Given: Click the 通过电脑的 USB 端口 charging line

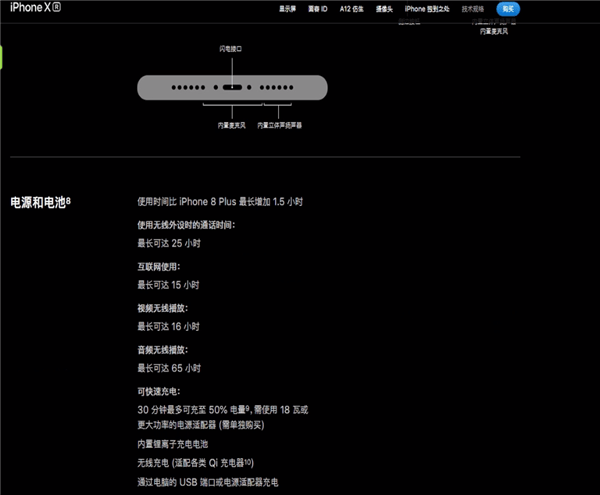Looking at the screenshot, I should (x=208, y=482).
